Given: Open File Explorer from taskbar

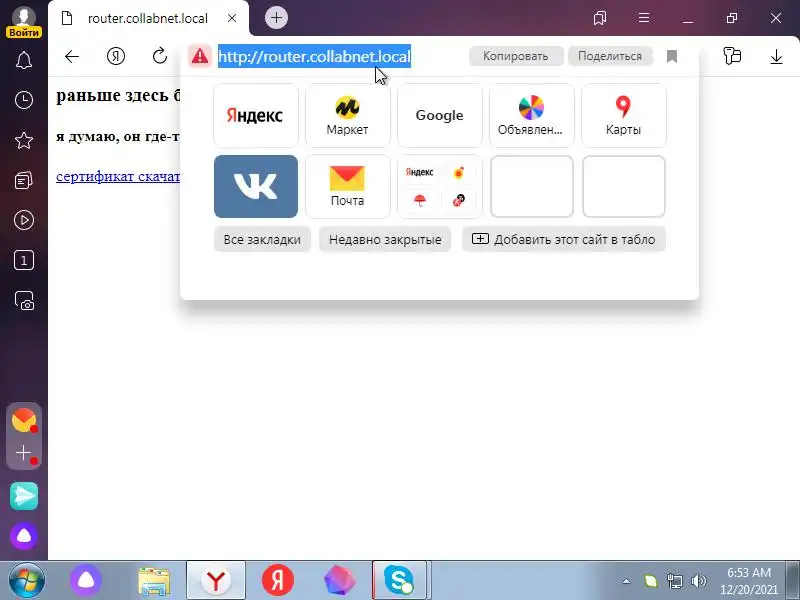Looking at the screenshot, I should click(154, 581).
